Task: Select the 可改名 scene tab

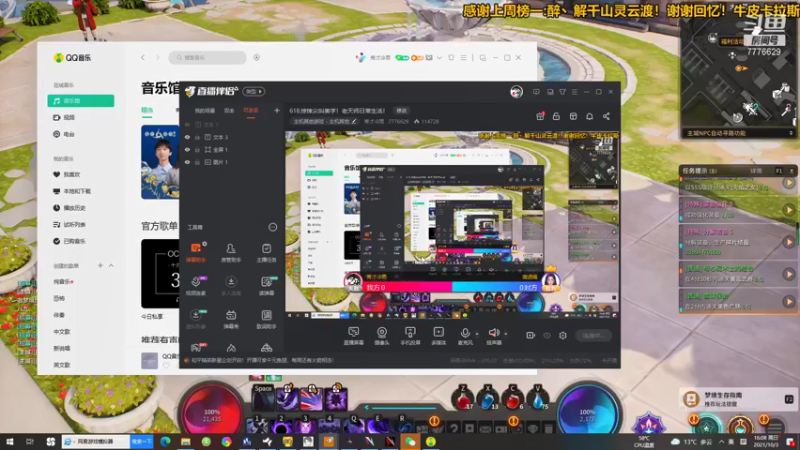Action: (251, 110)
